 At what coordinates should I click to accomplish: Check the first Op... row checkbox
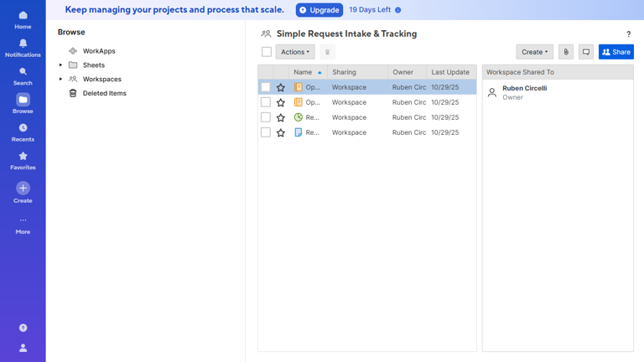point(266,87)
